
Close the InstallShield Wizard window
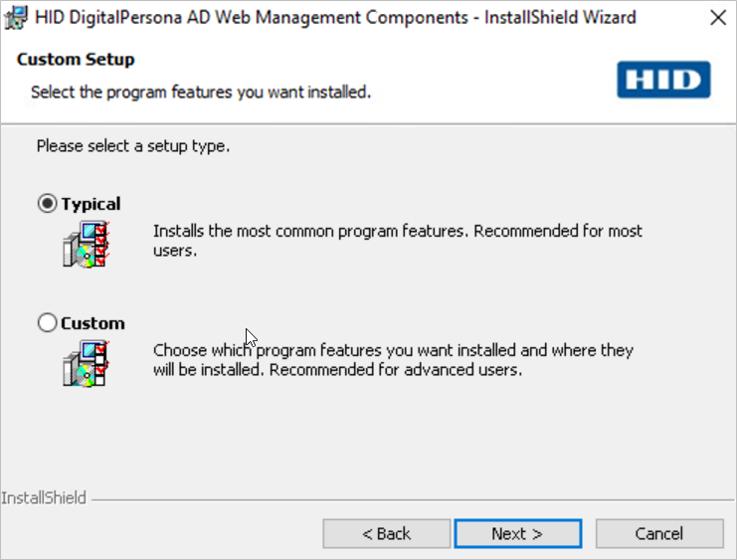[715, 18]
